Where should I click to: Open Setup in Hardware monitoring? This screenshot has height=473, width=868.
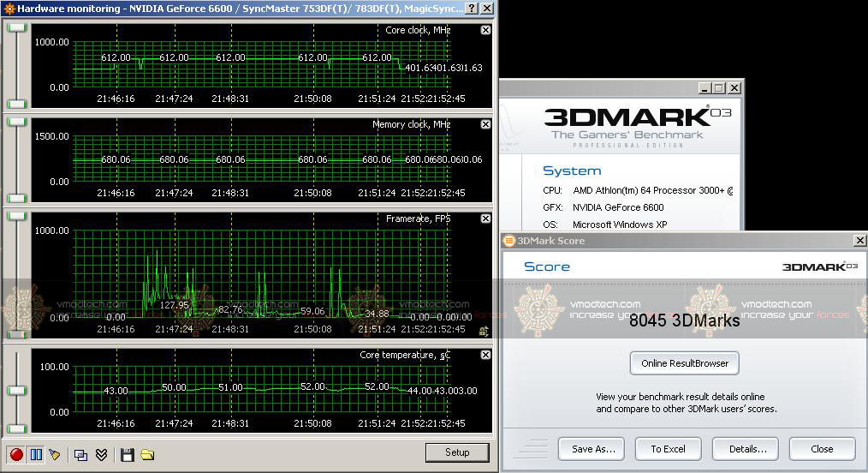pos(457,452)
